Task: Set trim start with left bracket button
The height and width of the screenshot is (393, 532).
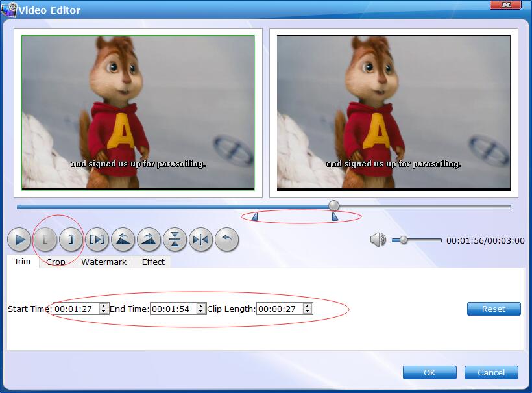Action: (x=45, y=240)
